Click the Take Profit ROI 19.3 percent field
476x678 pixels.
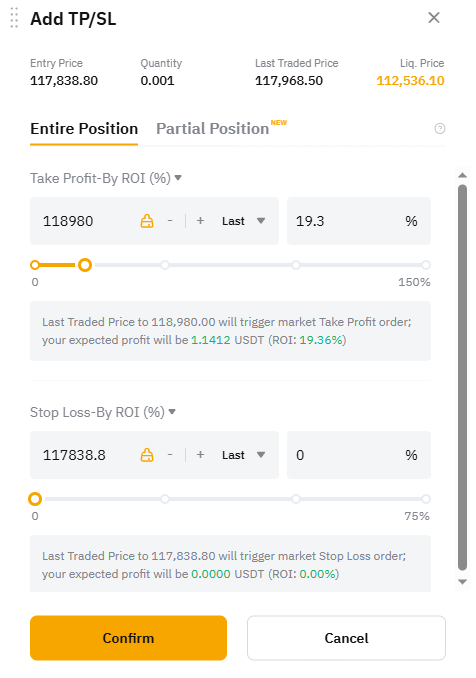coord(359,221)
